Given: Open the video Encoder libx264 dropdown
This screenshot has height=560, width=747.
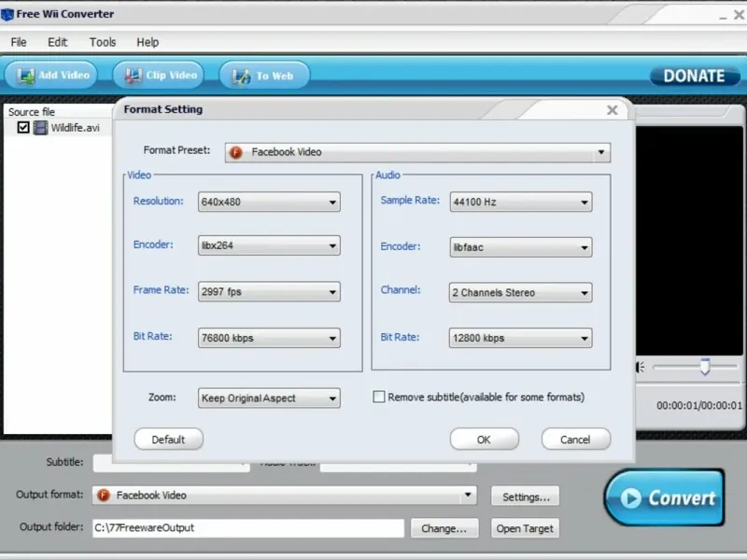Looking at the screenshot, I should 269,245.
